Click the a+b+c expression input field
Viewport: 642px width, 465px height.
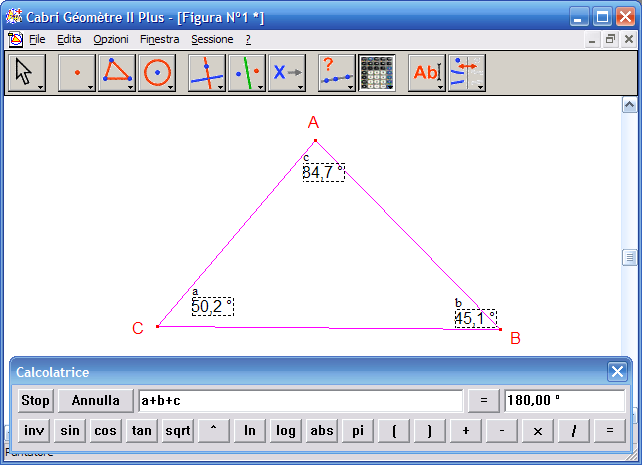301,401
